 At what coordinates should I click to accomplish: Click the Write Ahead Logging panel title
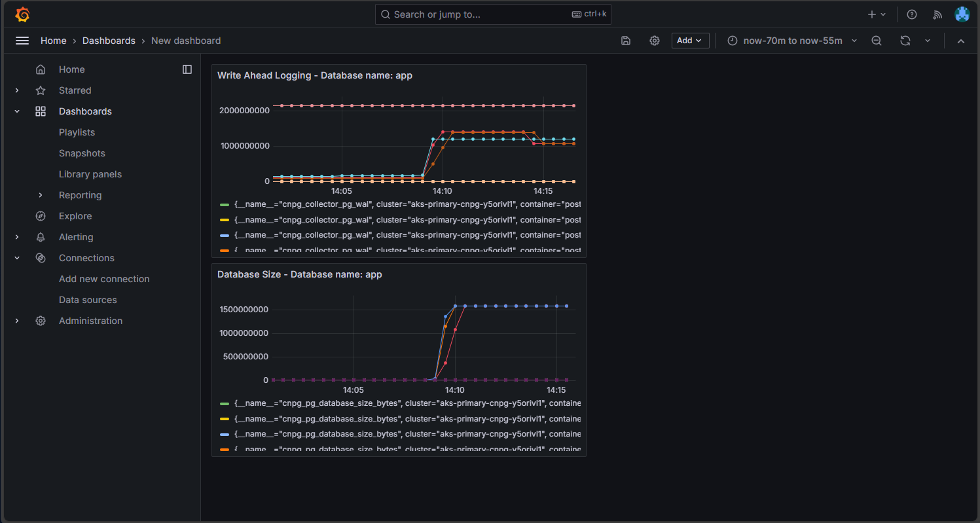point(314,75)
